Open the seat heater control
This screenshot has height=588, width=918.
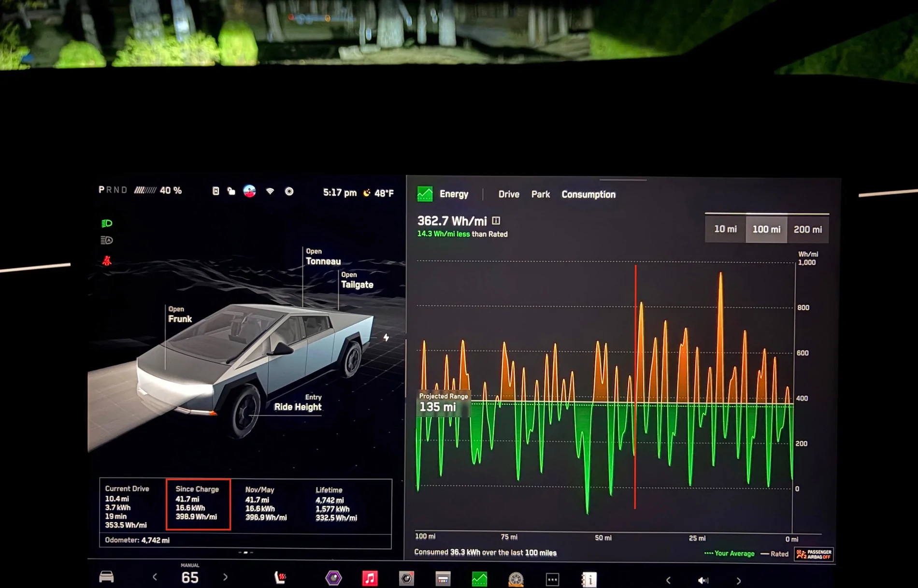pyautogui.click(x=280, y=577)
